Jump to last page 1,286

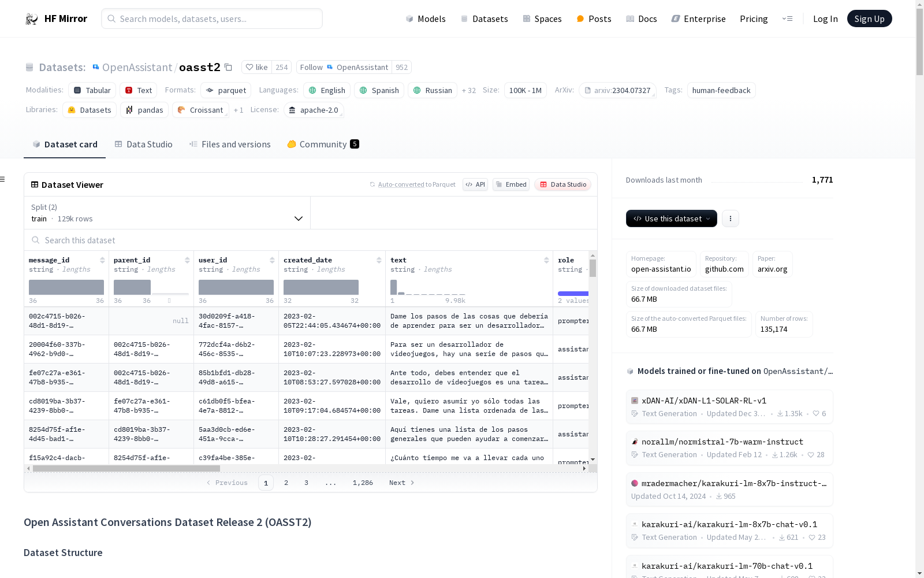coord(363,483)
